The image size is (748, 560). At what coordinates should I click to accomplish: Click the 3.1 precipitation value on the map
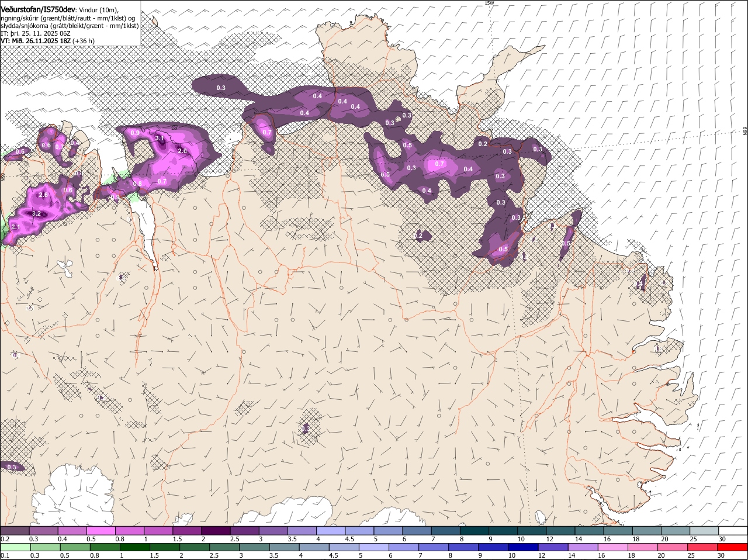click(x=160, y=138)
